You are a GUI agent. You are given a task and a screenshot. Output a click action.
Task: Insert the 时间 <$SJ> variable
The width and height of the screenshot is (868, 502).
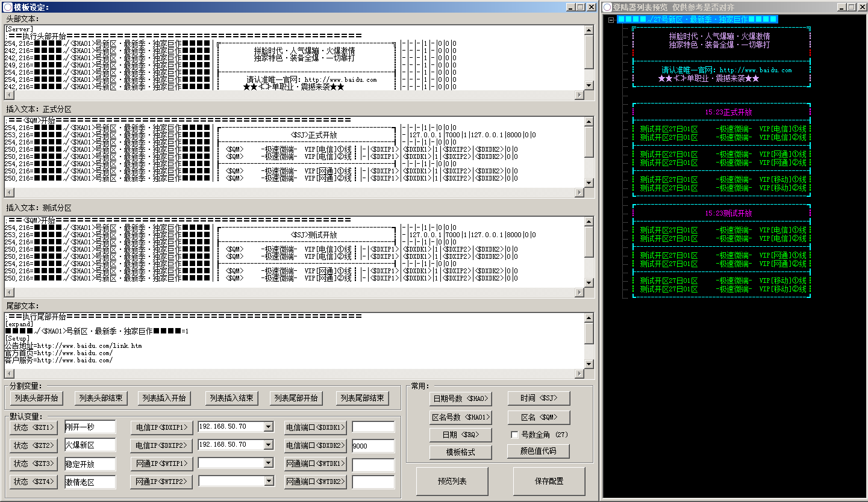pos(539,398)
